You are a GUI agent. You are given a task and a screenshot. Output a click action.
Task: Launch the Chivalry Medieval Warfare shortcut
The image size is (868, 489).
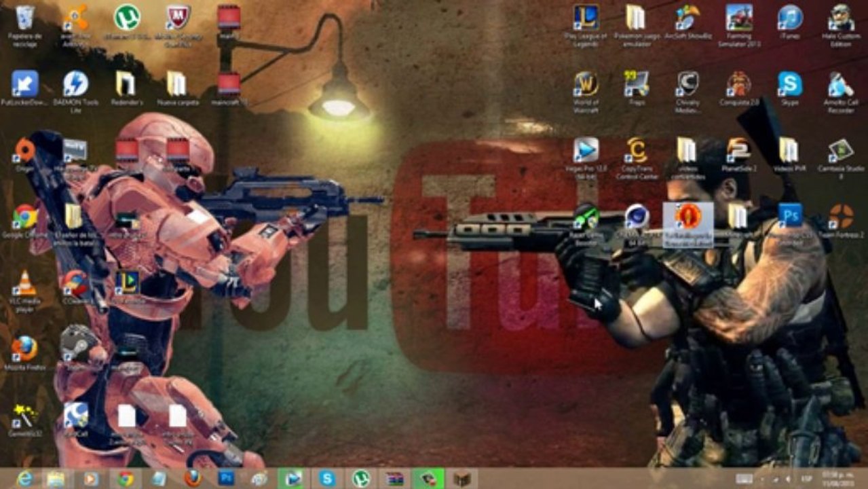point(687,91)
